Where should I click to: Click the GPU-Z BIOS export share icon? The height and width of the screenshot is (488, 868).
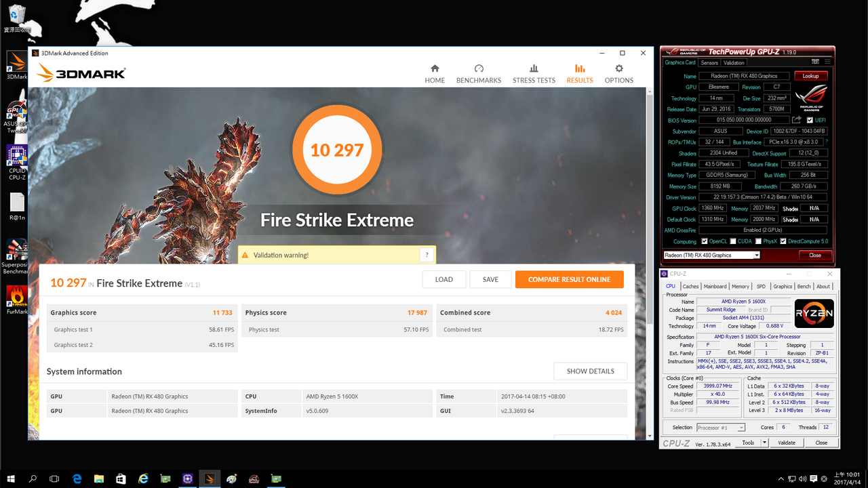[x=797, y=120]
